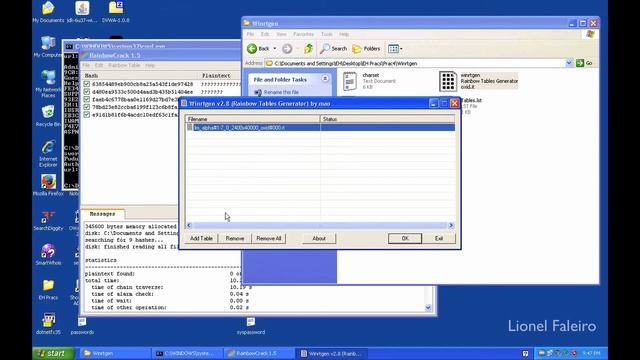Toggle checkbox for hash e91d1b81f6b4acdc
This screenshot has width=640, height=360.
tap(87, 115)
